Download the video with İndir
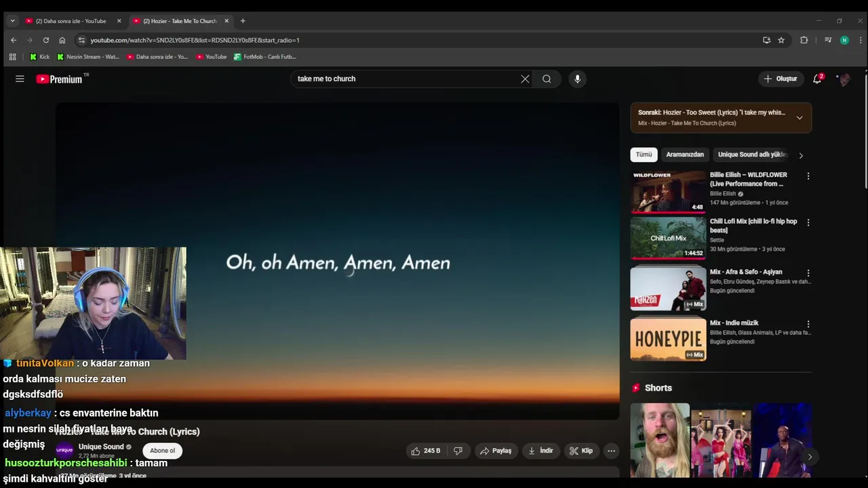The width and height of the screenshot is (868, 488). (x=540, y=451)
